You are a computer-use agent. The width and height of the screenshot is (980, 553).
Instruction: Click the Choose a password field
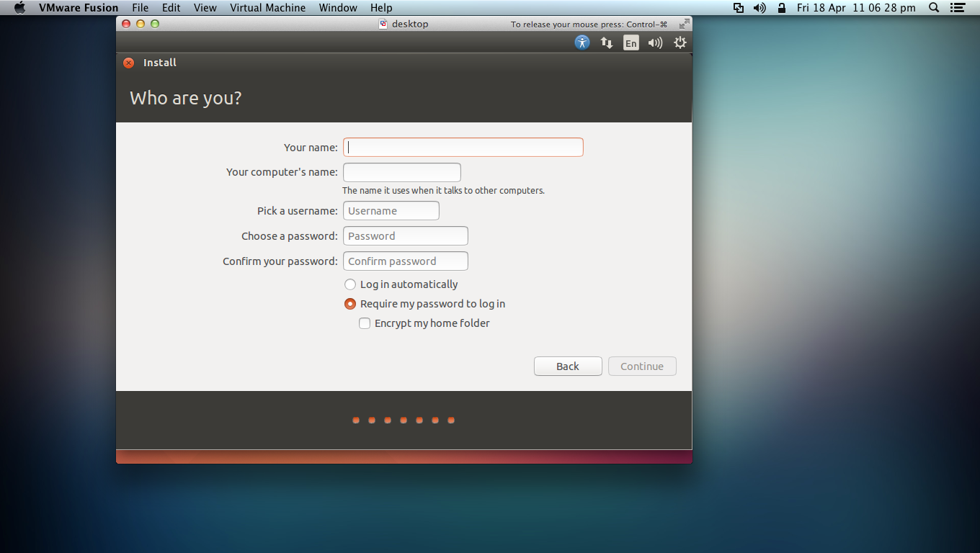(x=405, y=236)
